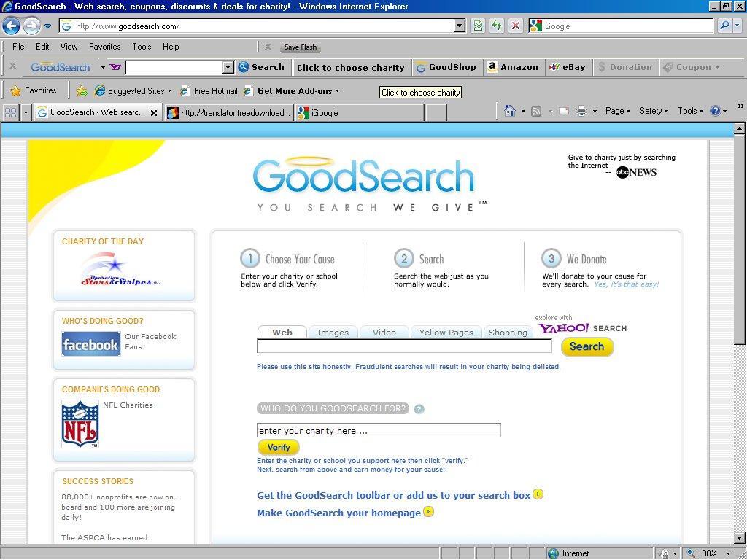The height and width of the screenshot is (560, 747).
Task: Click the Yahoo Y! icon in toolbar
Action: 116,67
